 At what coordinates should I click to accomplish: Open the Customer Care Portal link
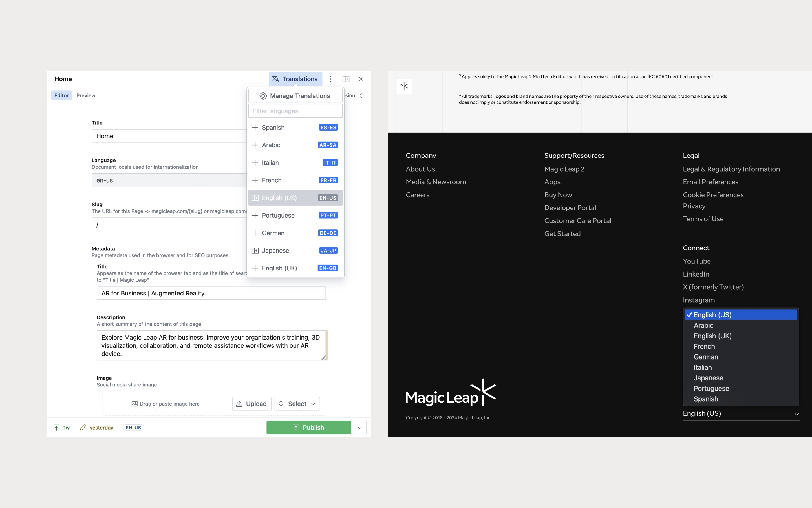click(578, 221)
